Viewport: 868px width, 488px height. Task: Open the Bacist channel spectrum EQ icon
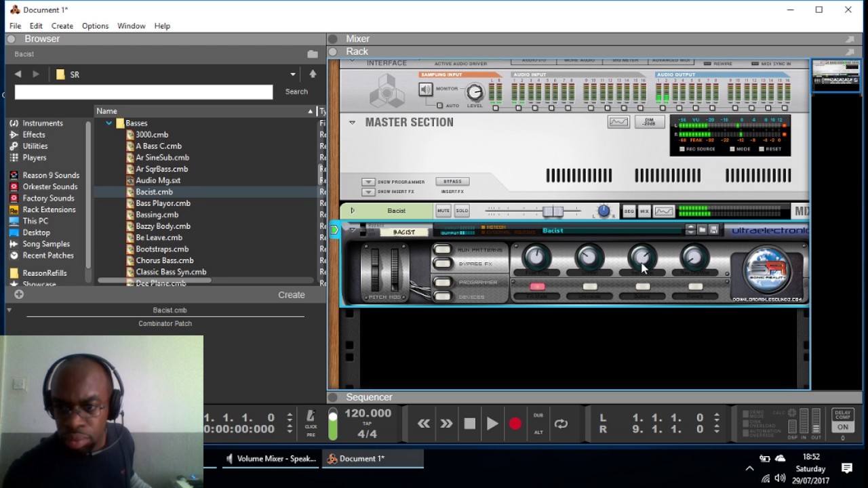pyautogui.click(x=664, y=211)
